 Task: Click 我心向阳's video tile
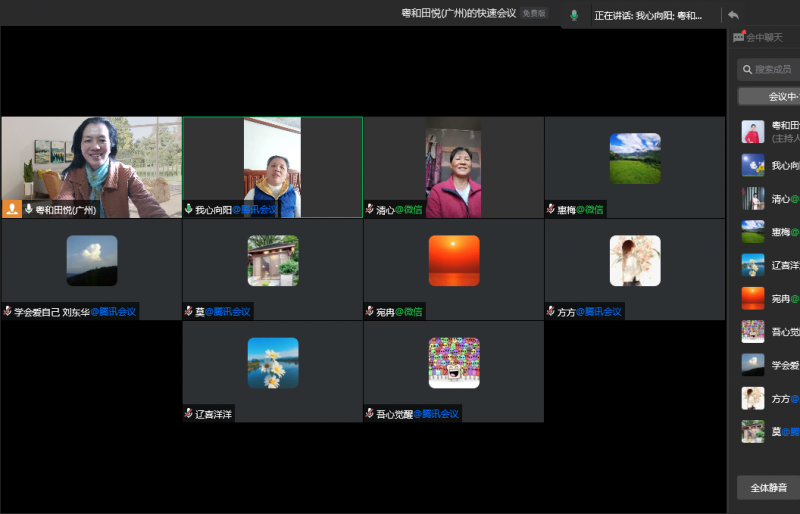pyautogui.click(x=272, y=165)
